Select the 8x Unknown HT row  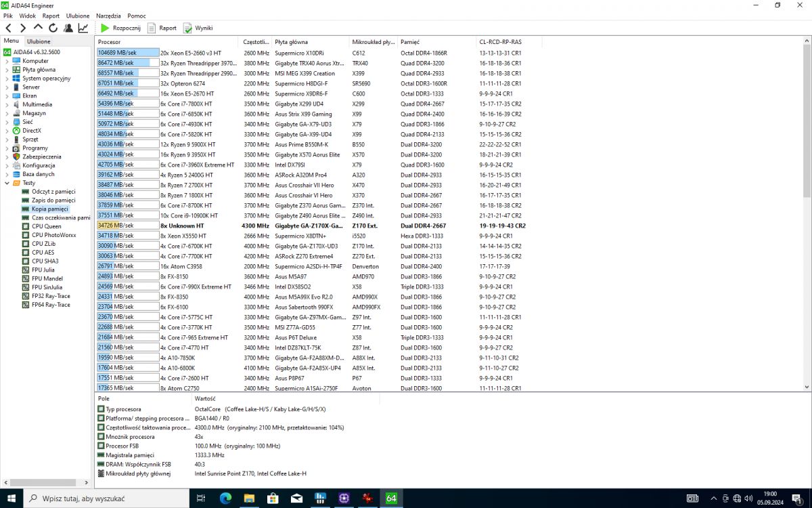point(311,226)
